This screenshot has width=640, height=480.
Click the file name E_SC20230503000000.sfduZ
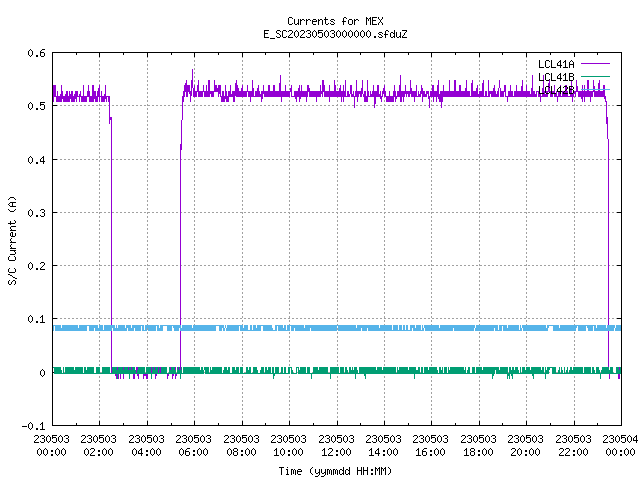coord(335,34)
